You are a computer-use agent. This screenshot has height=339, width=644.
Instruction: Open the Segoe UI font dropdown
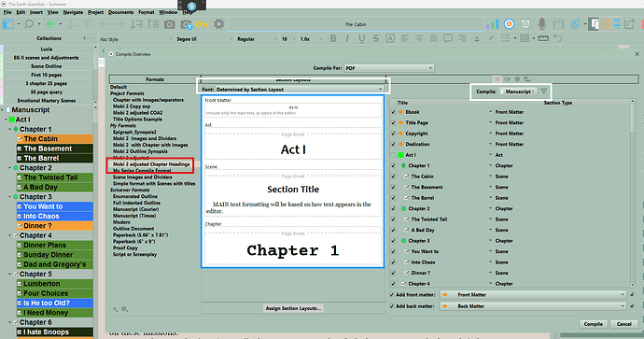click(x=204, y=39)
